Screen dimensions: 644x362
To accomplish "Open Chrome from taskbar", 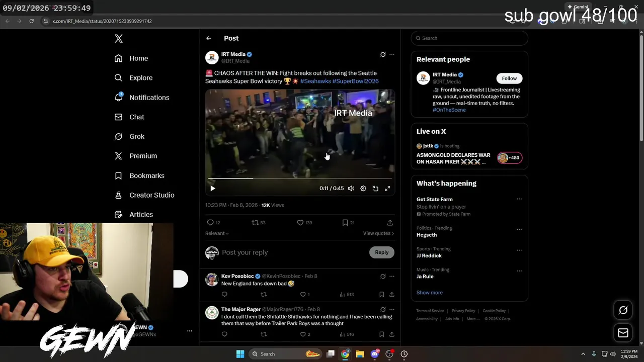I will pyautogui.click(x=345, y=354).
